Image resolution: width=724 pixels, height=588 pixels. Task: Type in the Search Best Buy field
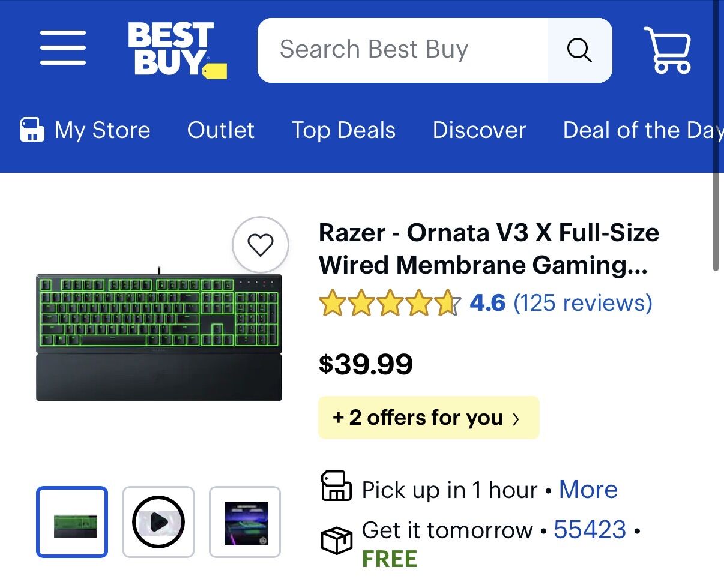[402, 50]
